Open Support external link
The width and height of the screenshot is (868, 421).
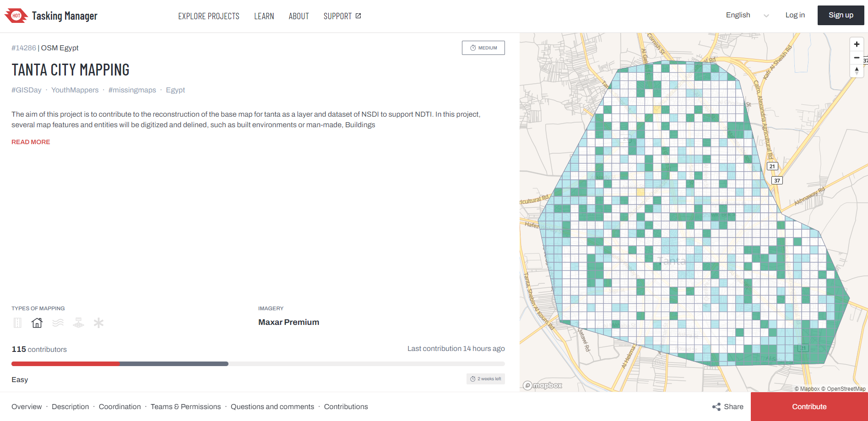tap(342, 16)
